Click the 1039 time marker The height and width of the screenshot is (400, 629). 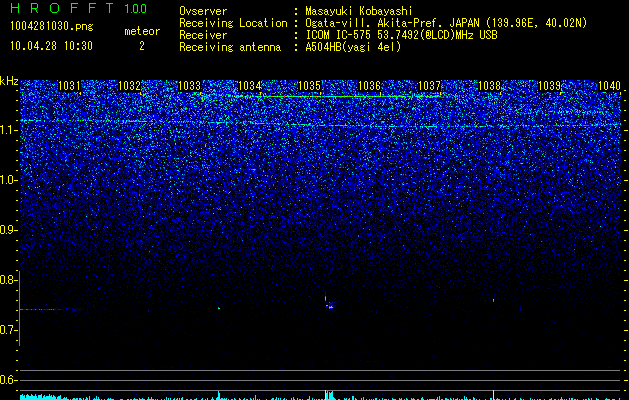pos(549,86)
